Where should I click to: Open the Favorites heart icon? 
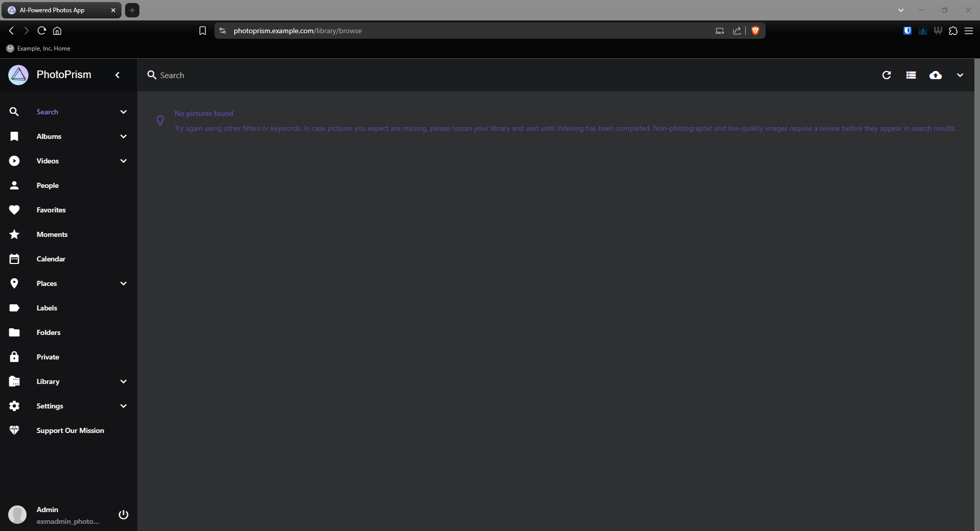pyautogui.click(x=14, y=210)
